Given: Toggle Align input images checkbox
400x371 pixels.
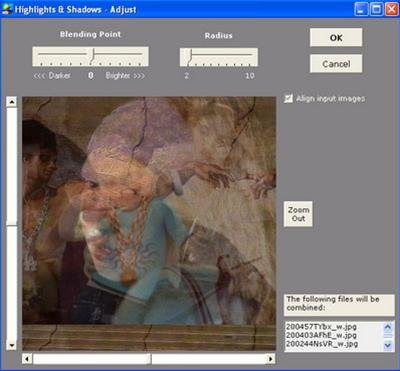Looking at the screenshot, I should click(x=288, y=99).
